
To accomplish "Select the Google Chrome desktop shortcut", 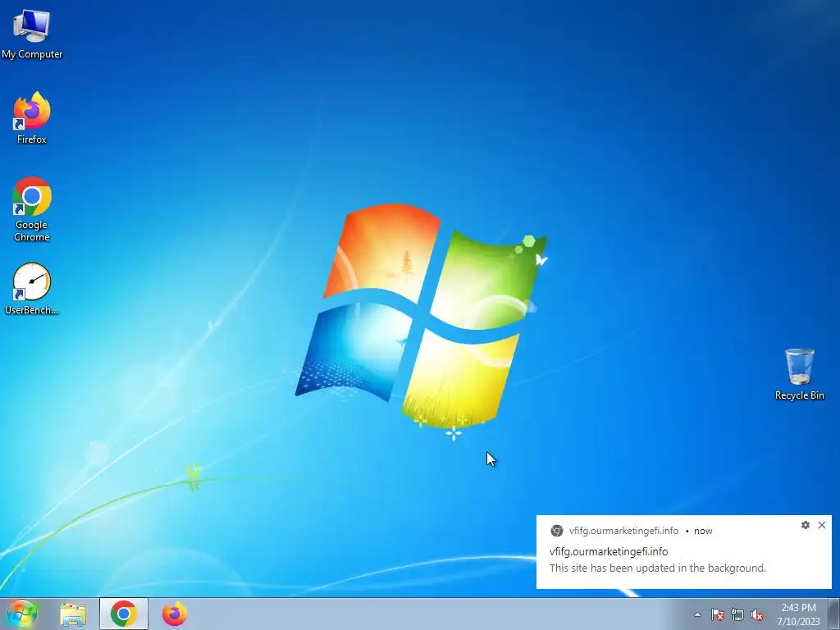I will (32, 209).
